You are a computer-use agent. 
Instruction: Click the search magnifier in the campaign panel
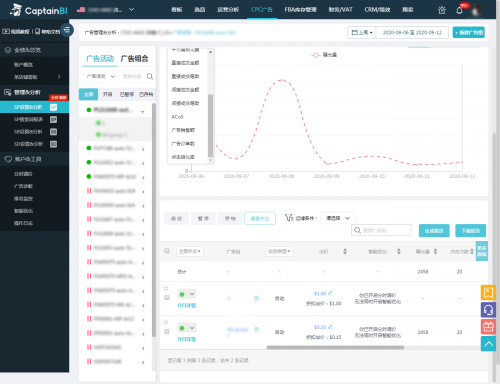150,76
